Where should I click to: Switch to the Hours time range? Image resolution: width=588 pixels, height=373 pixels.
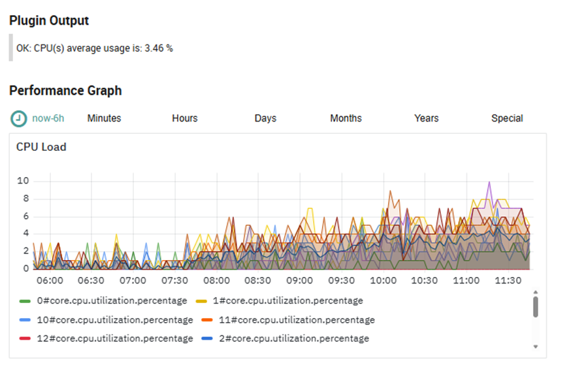pos(185,118)
